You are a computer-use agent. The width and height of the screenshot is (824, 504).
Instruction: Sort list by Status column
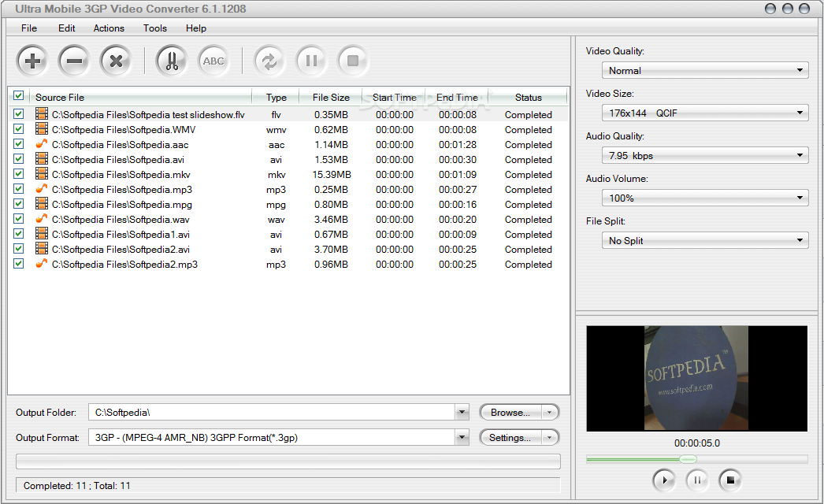(x=528, y=97)
